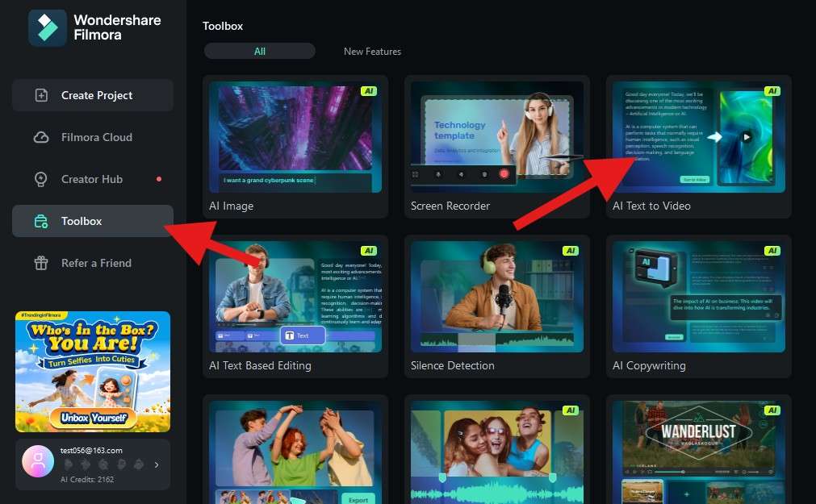Image resolution: width=816 pixels, height=504 pixels.
Task: Open the AI Image tool thumbnail
Action: point(295,136)
